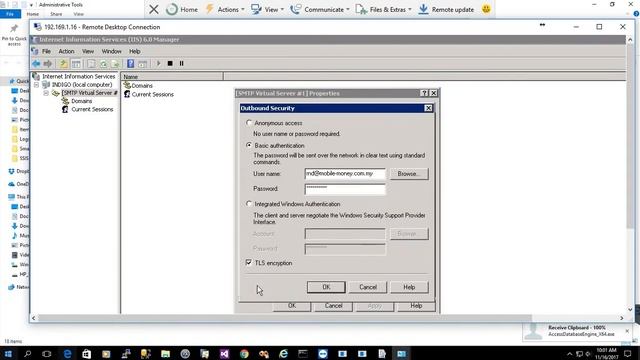Click Help in Outbound Security dialog
Image resolution: width=640 pixels, height=360 pixels.
(409, 287)
